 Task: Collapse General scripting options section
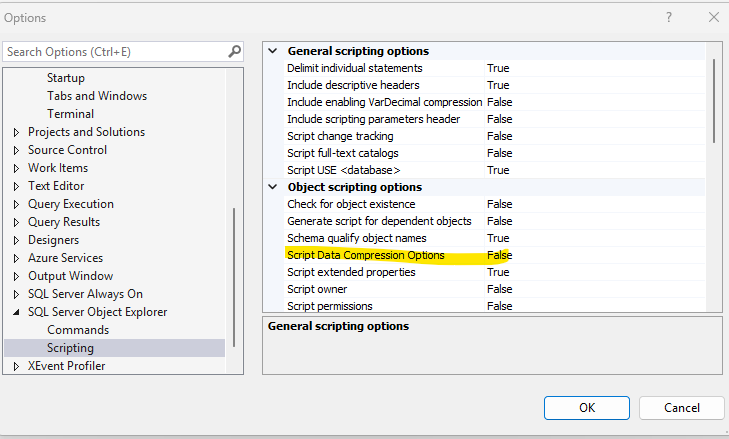(x=273, y=51)
